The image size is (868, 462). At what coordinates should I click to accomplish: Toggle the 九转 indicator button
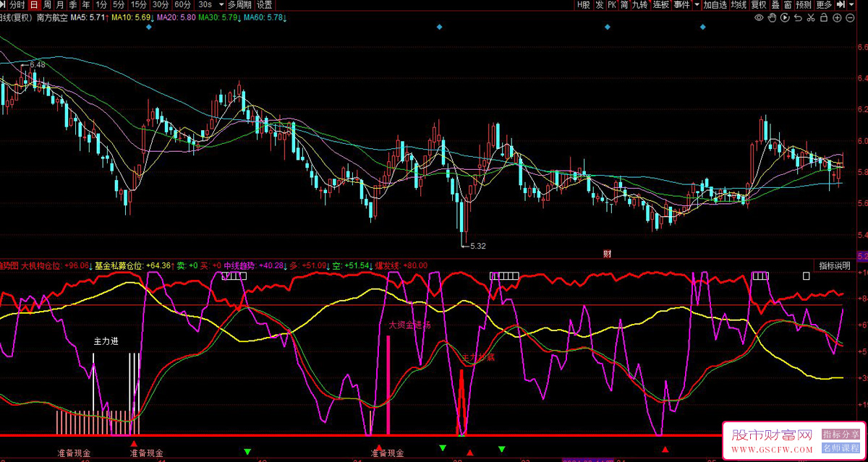[640, 4]
